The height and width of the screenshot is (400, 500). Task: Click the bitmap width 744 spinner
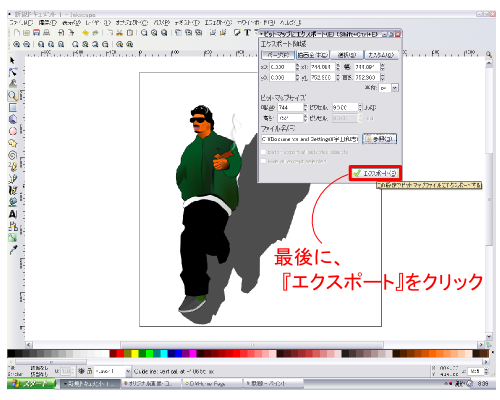[305, 107]
